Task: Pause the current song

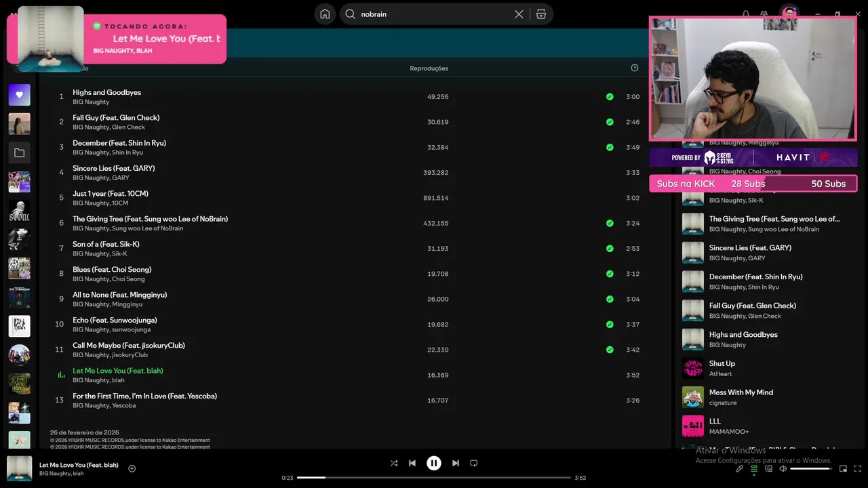Action: tap(434, 463)
